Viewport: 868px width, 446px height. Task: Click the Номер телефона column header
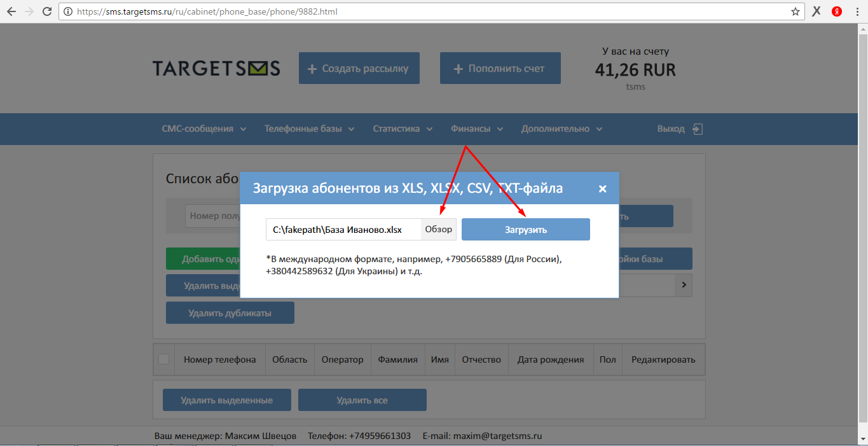pyautogui.click(x=220, y=359)
